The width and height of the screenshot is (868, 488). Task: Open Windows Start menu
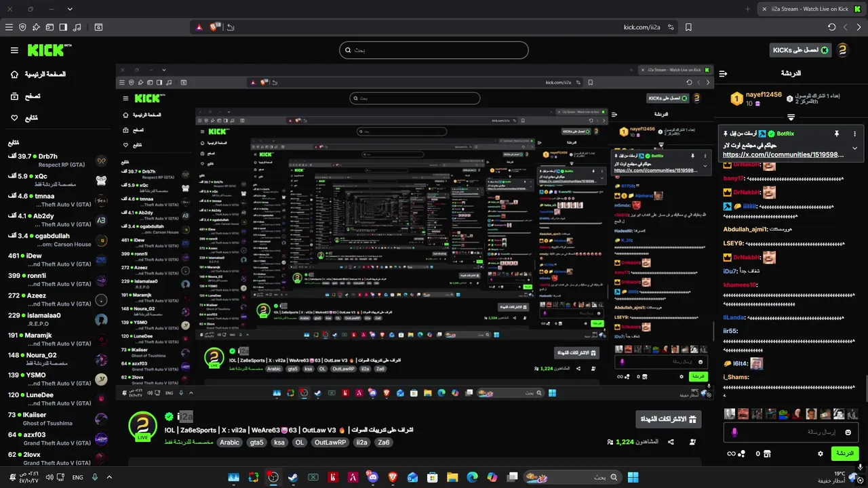pos(632,477)
